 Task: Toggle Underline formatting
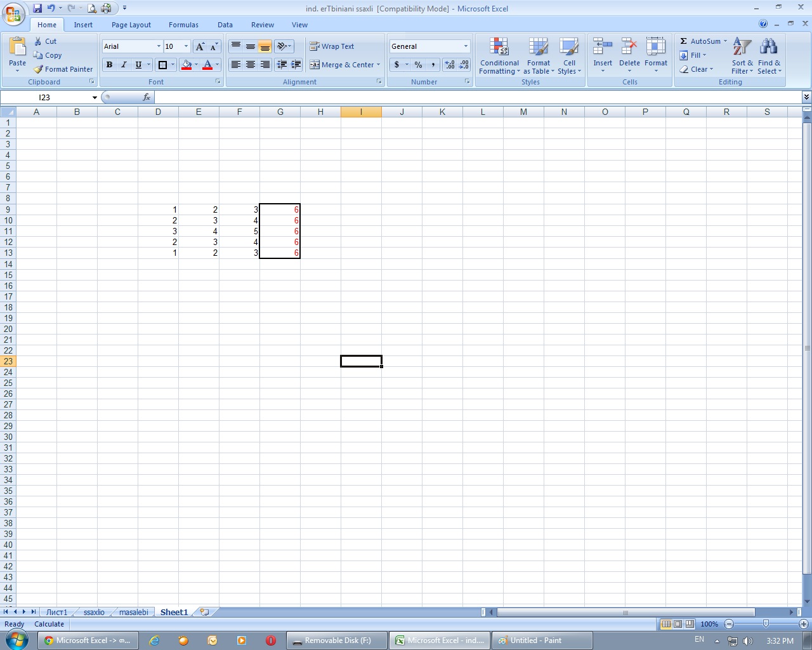(138, 65)
